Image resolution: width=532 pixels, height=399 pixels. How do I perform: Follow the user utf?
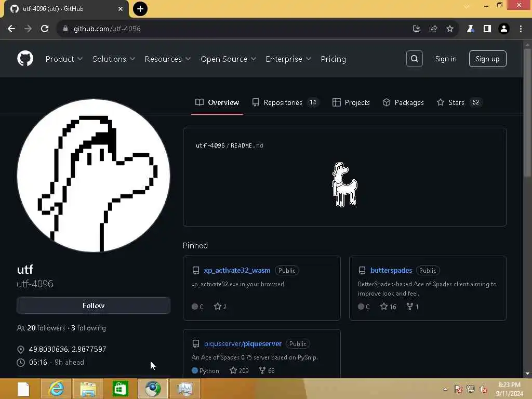tap(94, 305)
